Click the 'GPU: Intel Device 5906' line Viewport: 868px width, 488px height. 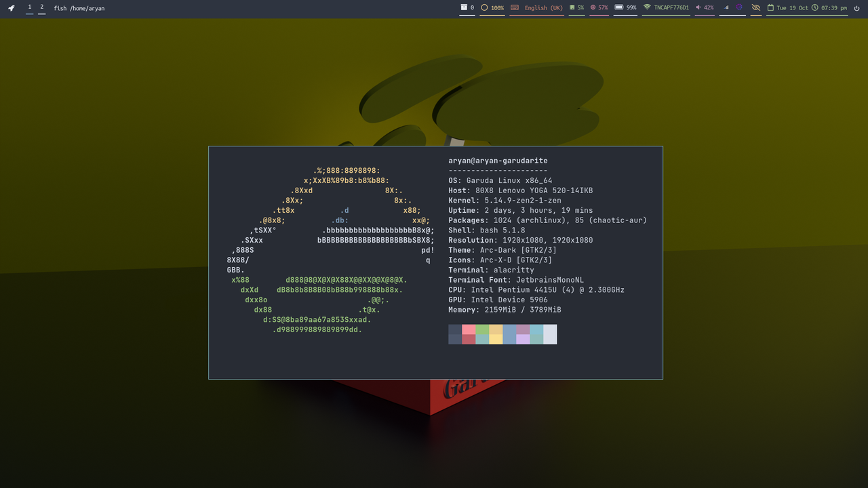[498, 300]
